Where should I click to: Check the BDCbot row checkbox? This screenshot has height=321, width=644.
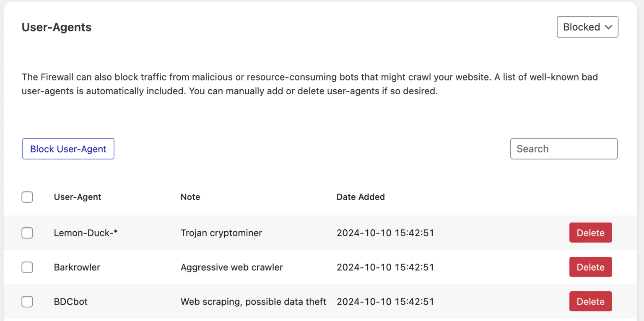point(27,301)
